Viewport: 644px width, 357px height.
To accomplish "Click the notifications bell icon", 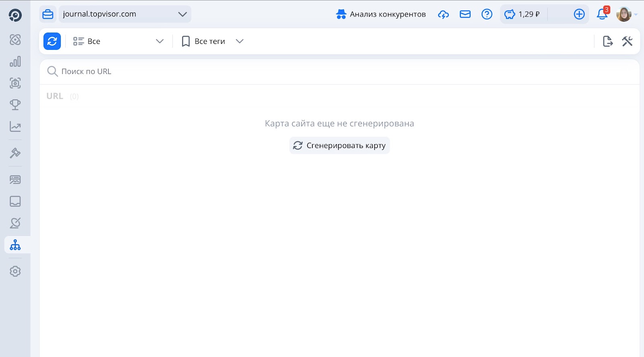I will (602, 14).
